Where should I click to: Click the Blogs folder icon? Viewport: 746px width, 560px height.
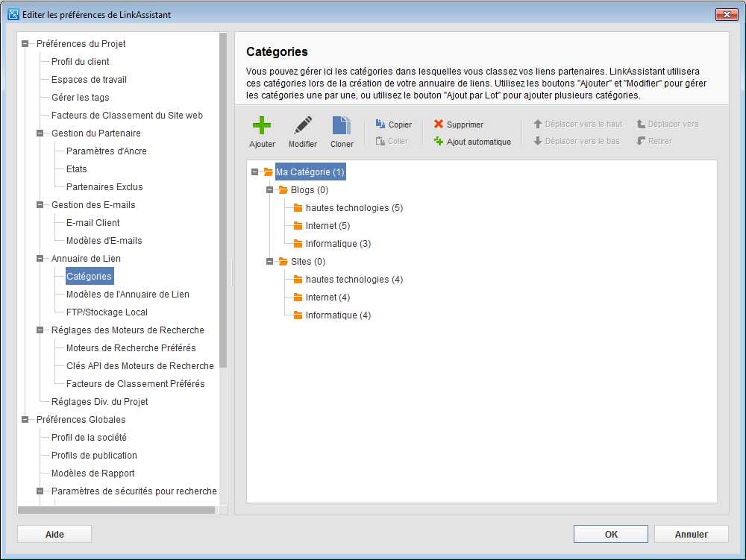pyautogui.click(x=283, y=189)
